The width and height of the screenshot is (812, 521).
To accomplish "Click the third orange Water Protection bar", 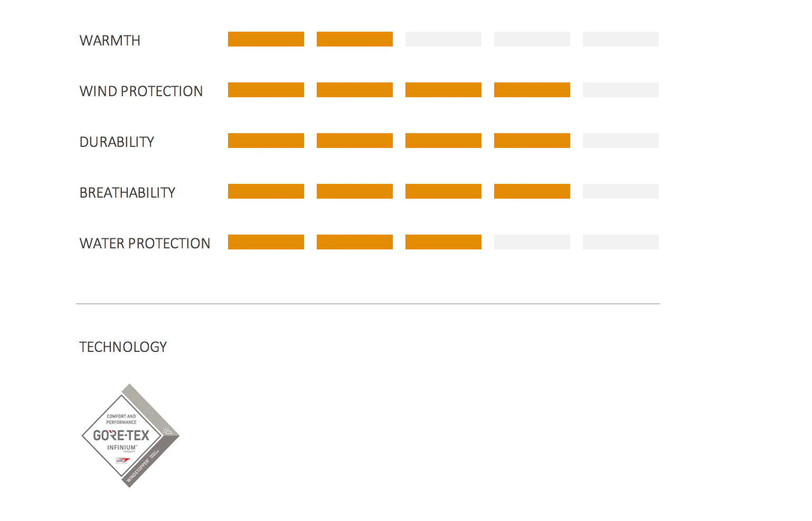I will click(443, 242).
